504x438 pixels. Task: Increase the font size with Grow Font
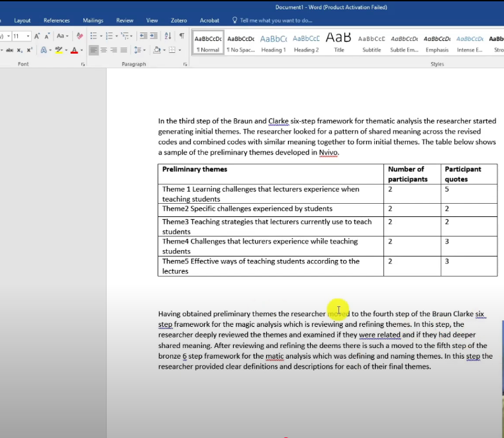coord(37,36)
